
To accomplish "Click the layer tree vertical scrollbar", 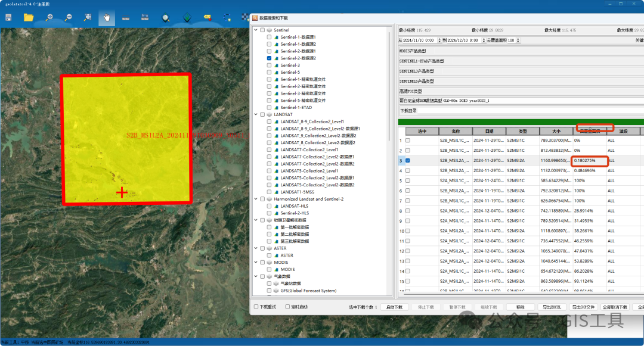I will pyautogui.click(x=389, y=86).
